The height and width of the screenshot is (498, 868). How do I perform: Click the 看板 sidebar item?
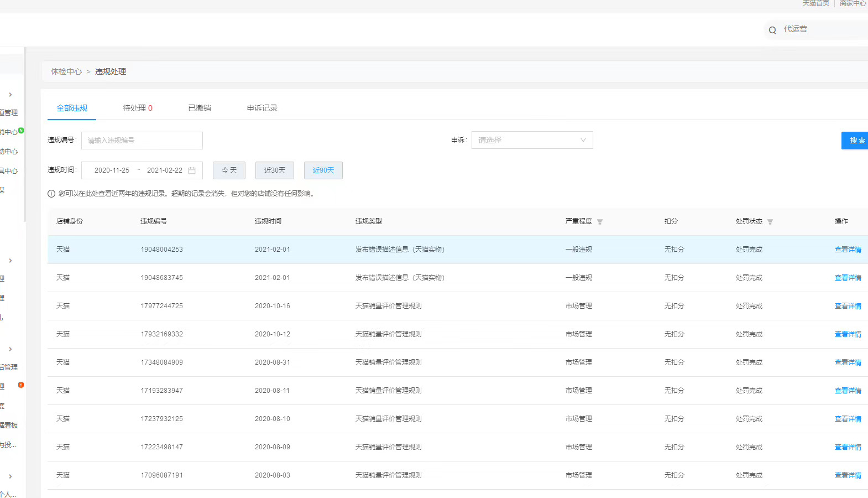point(9,426)
